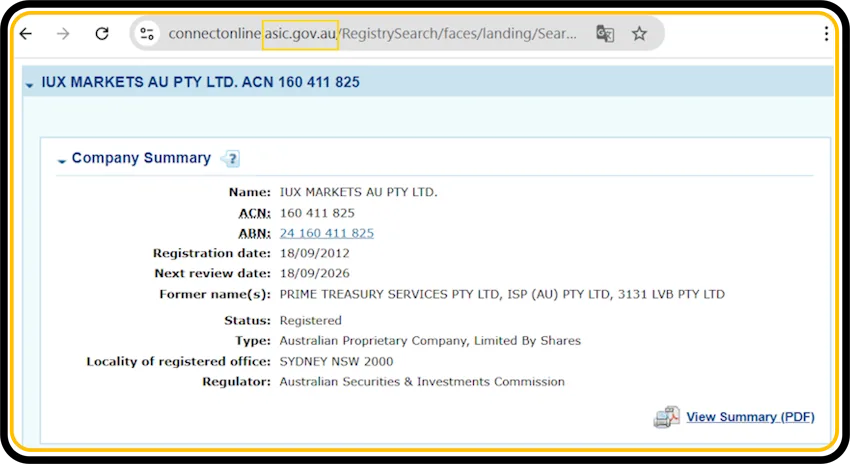Select regulator Australian Securities & Investments Commission
Viewport: 850px width, 464px height.
(x=422, y=382)
